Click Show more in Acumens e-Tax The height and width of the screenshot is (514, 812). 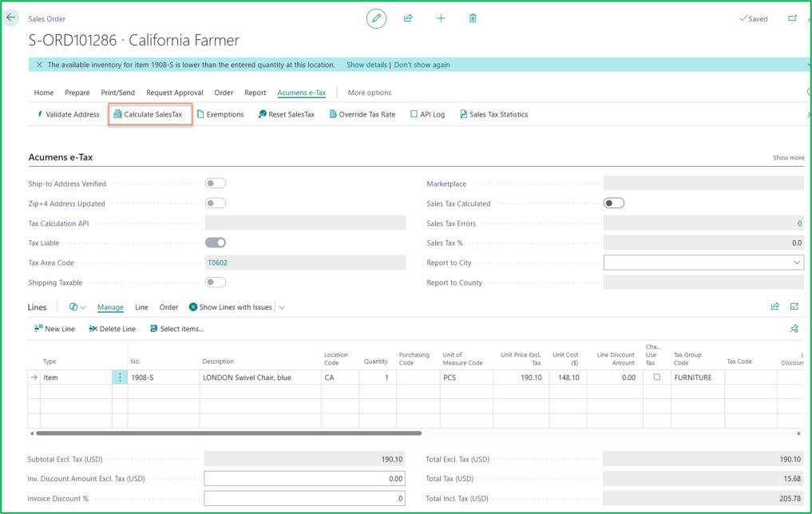coord(788,158)
